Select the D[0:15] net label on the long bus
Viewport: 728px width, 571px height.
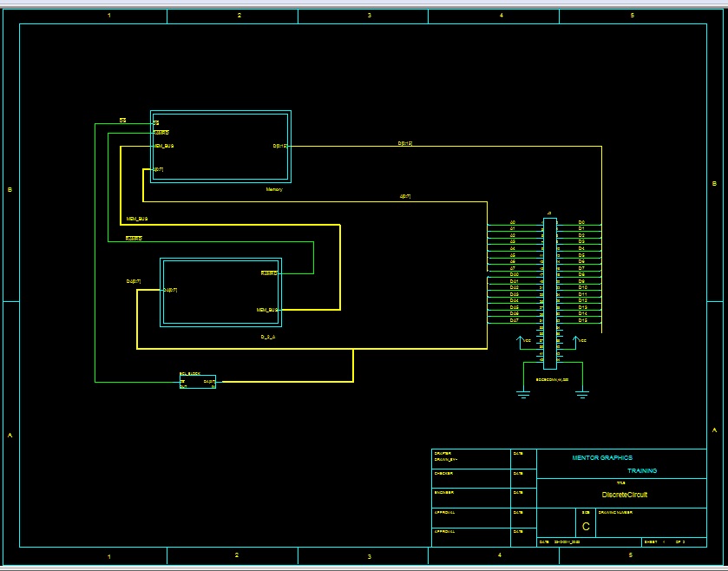(405, 143)
